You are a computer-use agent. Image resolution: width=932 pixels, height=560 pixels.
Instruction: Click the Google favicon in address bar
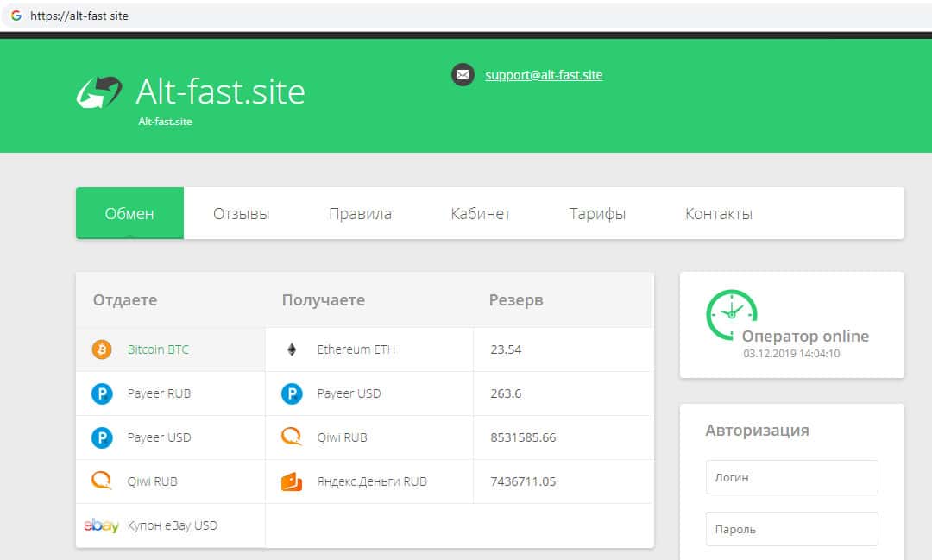point(16,16)
